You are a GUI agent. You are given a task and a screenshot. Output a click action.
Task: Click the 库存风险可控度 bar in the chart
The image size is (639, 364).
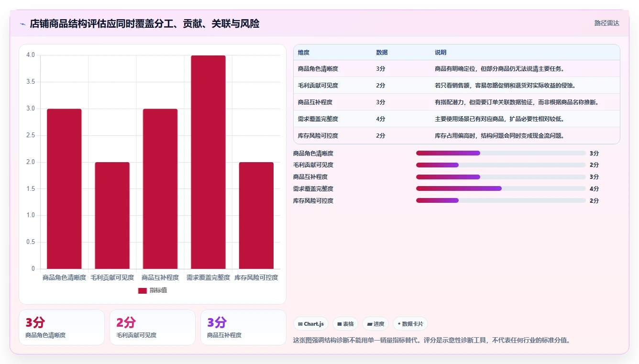click(256, 216)
